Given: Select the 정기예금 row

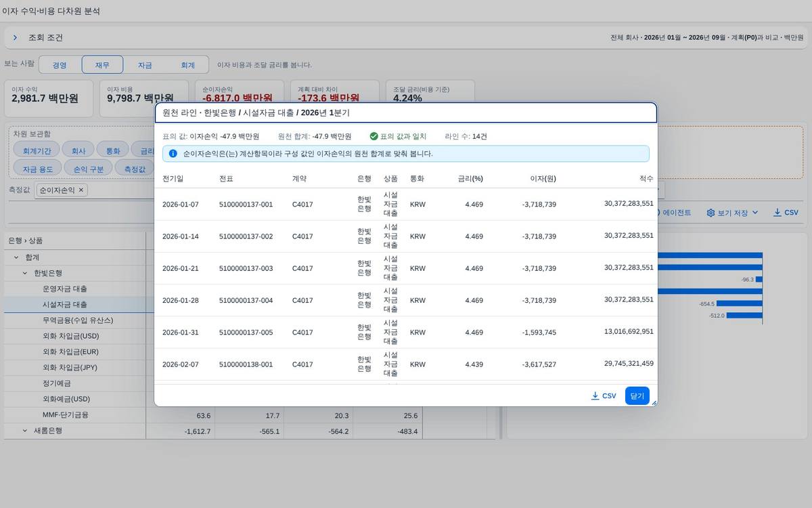Looking at the screenshot, I should click(74, 383).
